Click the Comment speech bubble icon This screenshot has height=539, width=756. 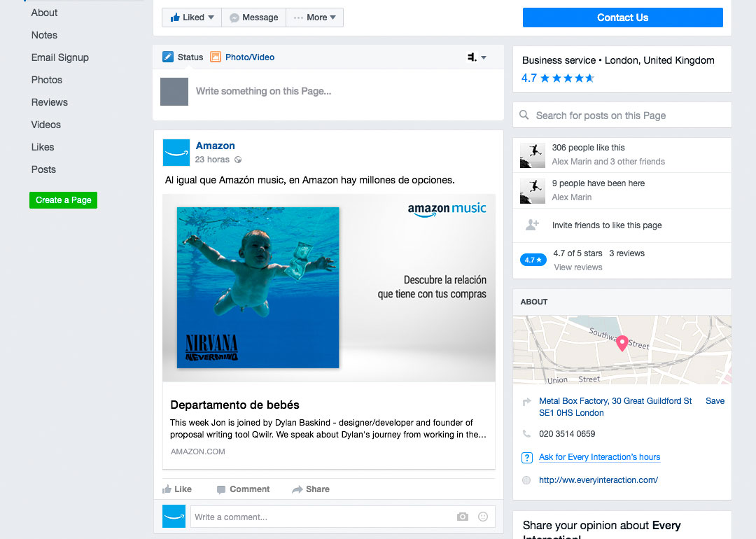pos(221,490)
